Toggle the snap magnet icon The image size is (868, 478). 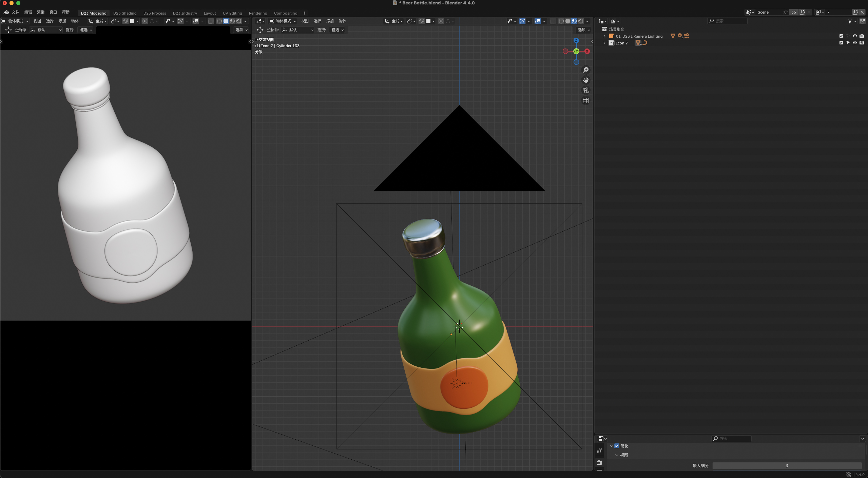[422, 21]
